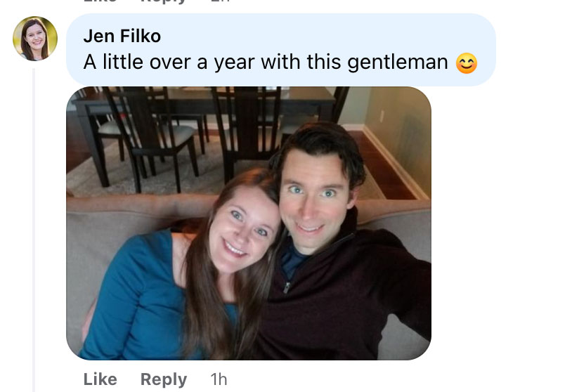Viewport: 572px width, 392px height.
Task: Click the woman's teal blue top in photo
Action: click(138, 299)
